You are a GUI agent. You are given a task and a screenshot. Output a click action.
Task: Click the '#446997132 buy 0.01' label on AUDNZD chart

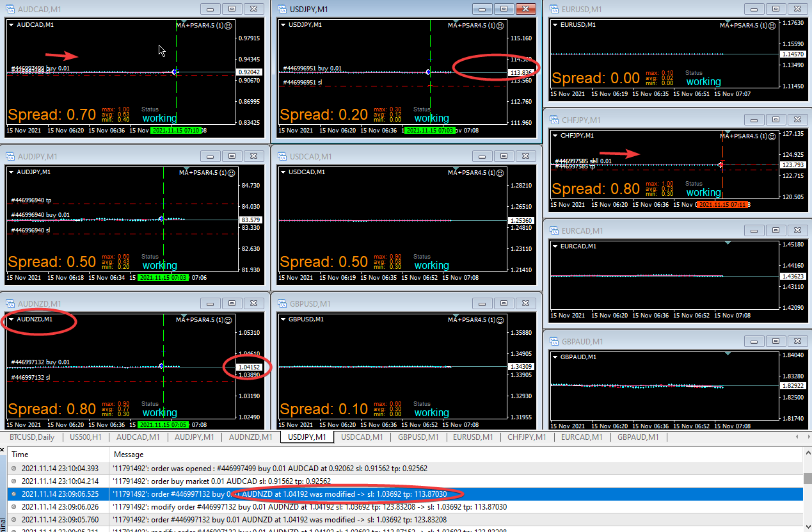[40, 362]
